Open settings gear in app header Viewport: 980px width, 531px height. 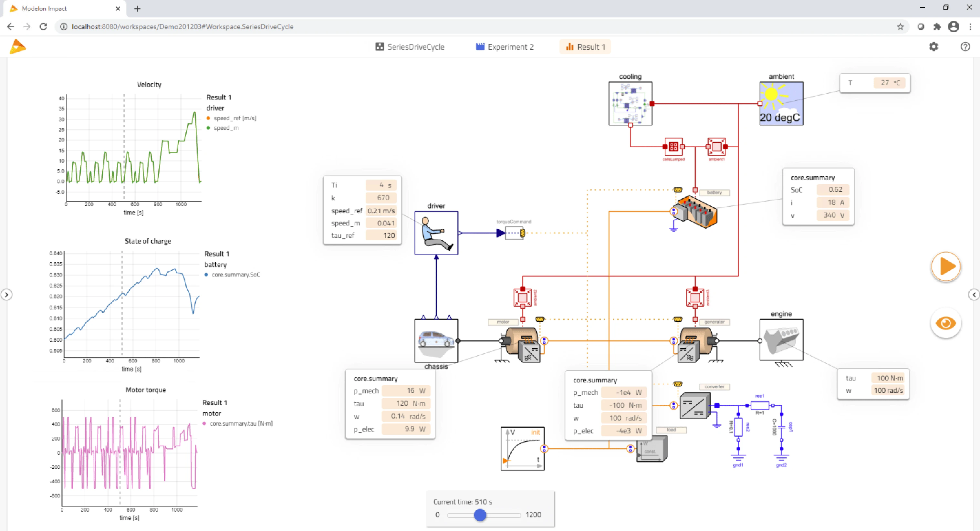[x=933, y=47]
